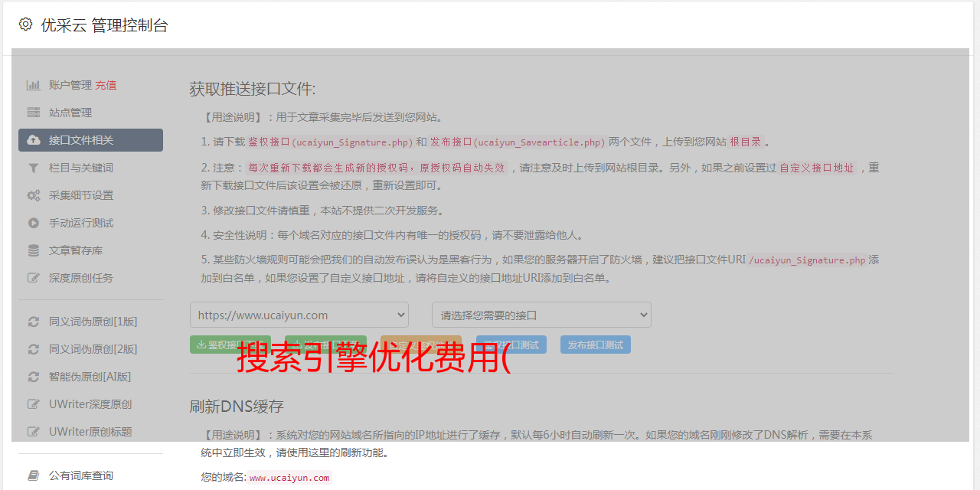Viewport: 980px width, 490px height.
Task: Click the gear icon beside 优采云 管理控制台
Action: click(x=26, y=24)
